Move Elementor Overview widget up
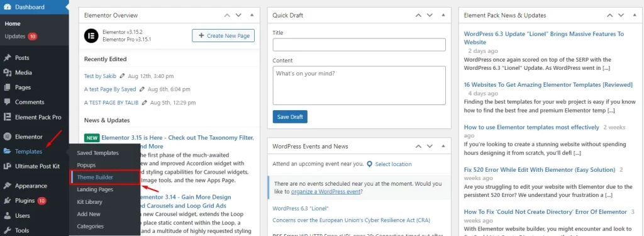Viewport: 644px width, 236px height. pos(227,15)
